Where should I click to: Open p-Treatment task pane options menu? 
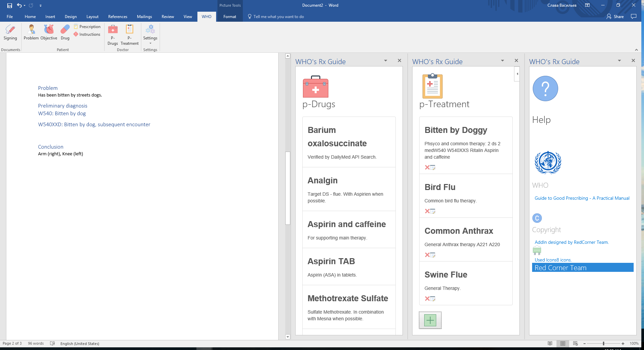tap(502, 60)
